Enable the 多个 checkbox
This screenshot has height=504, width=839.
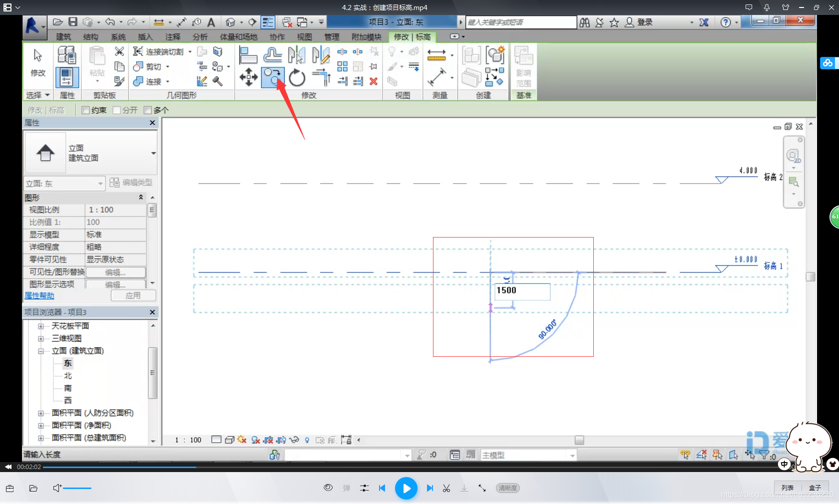pos(148,110)
